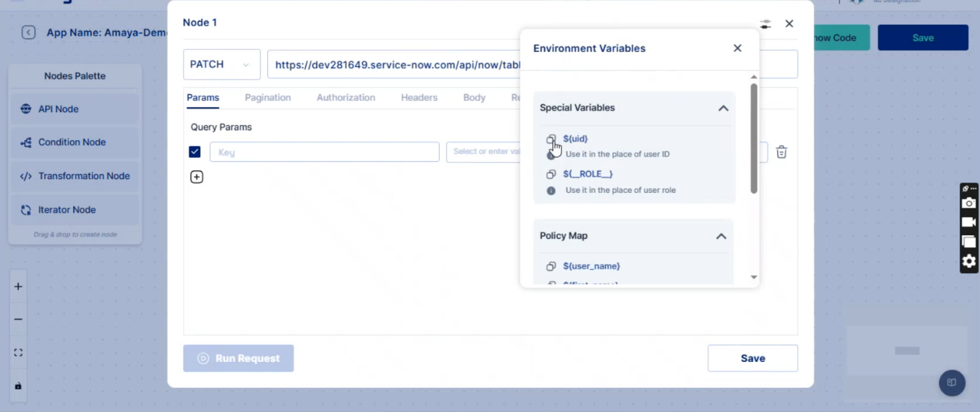Close the Node 1 dialog

tap(789, 24)
